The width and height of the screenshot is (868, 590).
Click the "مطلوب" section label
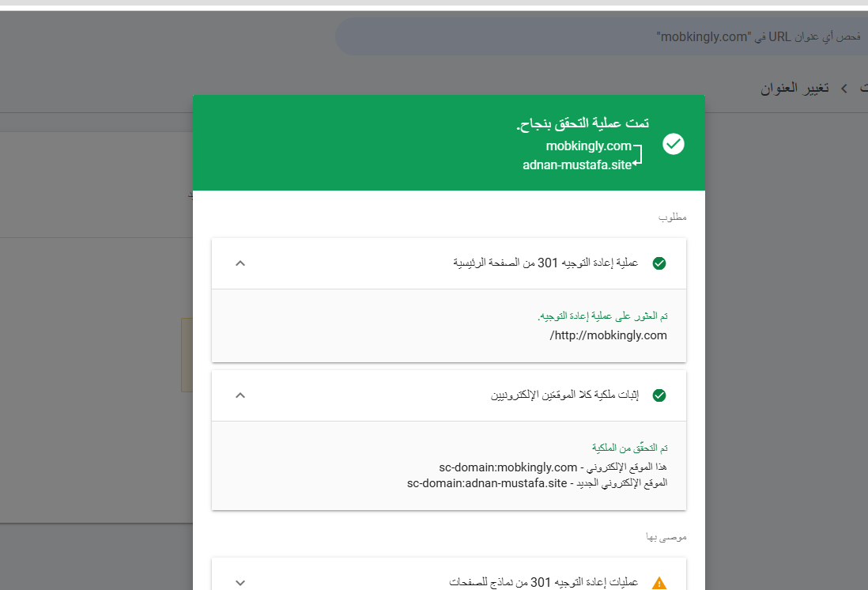tap(672, 217)
